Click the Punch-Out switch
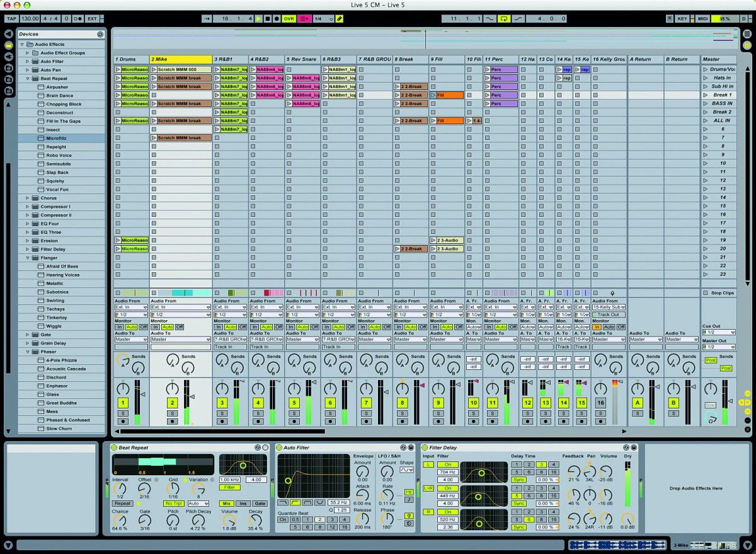The width and height of the screenshot is (756, 554). (518, 19)
